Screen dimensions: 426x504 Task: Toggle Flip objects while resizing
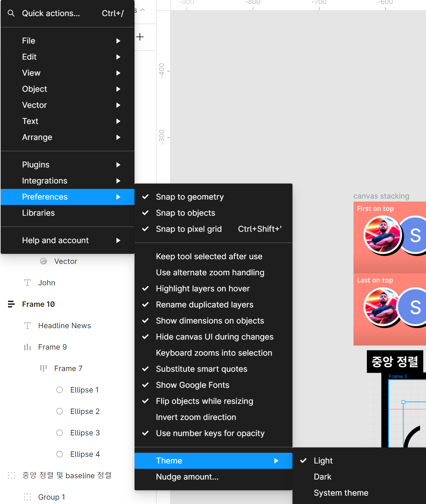214,401
